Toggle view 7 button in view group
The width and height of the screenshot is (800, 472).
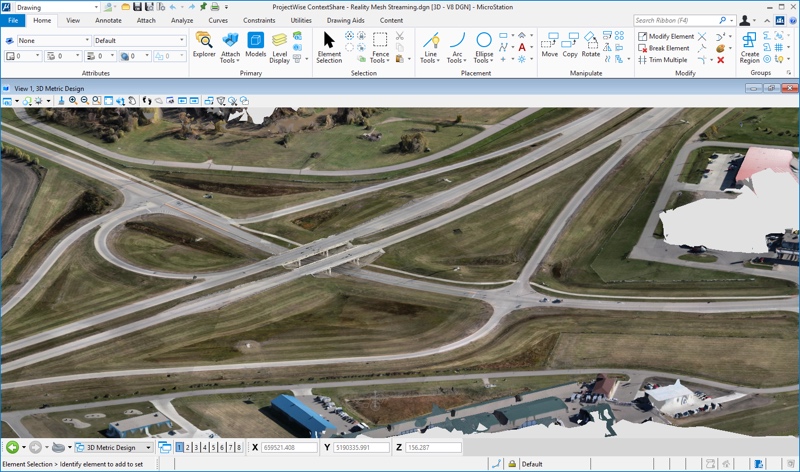(230, 448)
